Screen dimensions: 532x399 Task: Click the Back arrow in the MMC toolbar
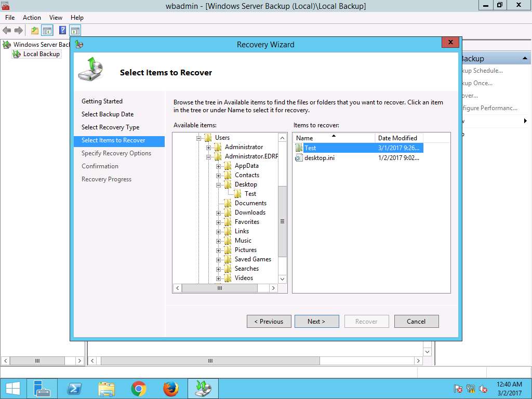[7, 31]
